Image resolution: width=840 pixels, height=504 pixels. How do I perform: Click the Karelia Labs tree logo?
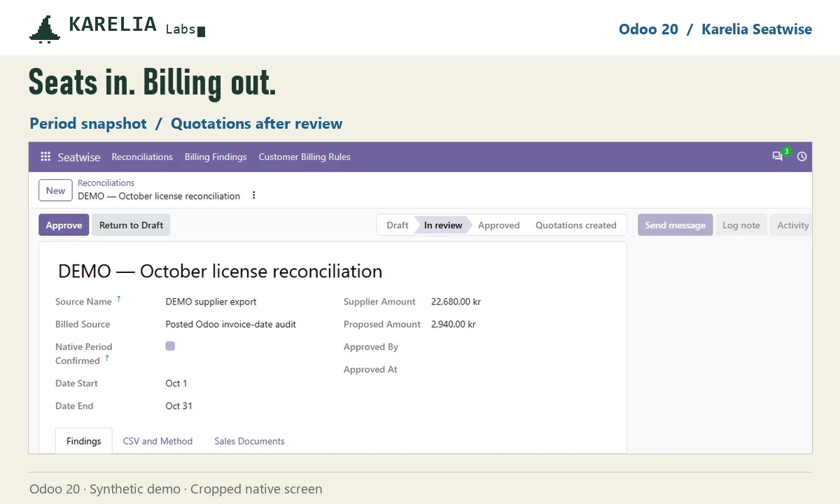coord(45,29)
